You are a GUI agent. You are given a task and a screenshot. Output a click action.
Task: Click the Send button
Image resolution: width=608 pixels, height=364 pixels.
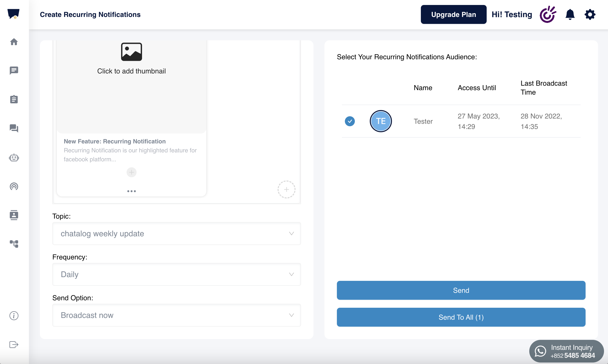tap(461, 290)
